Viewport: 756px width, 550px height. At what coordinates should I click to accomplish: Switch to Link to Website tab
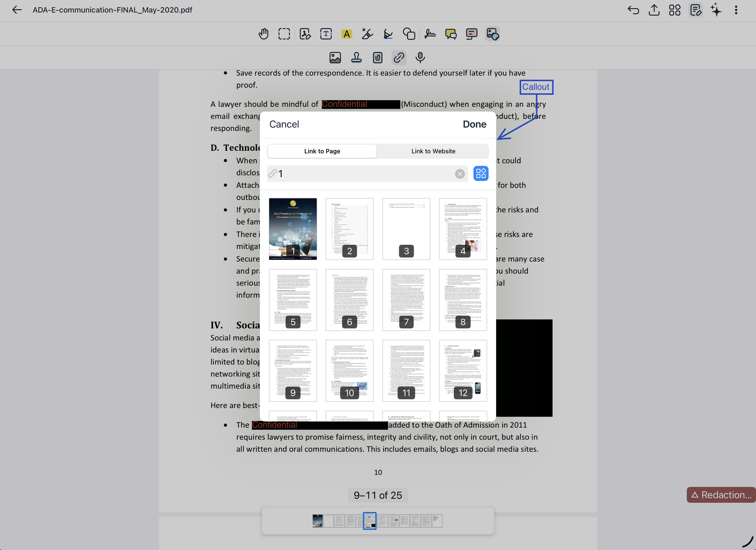(x=433, y=151)
